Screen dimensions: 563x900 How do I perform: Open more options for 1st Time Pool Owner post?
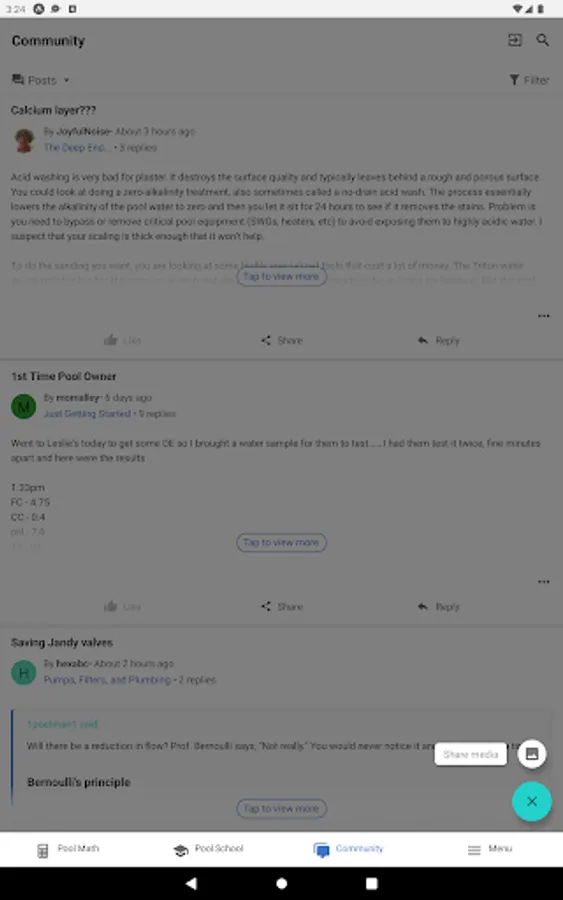pos(543,582)
